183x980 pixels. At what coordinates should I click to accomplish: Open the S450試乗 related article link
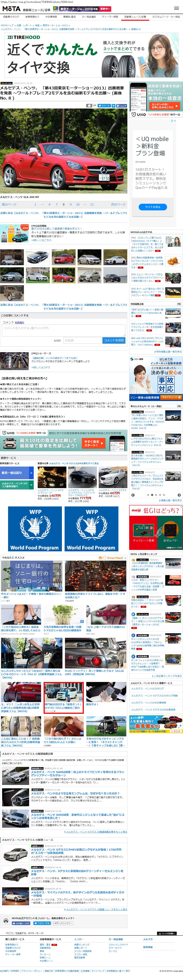click(78, 816)
